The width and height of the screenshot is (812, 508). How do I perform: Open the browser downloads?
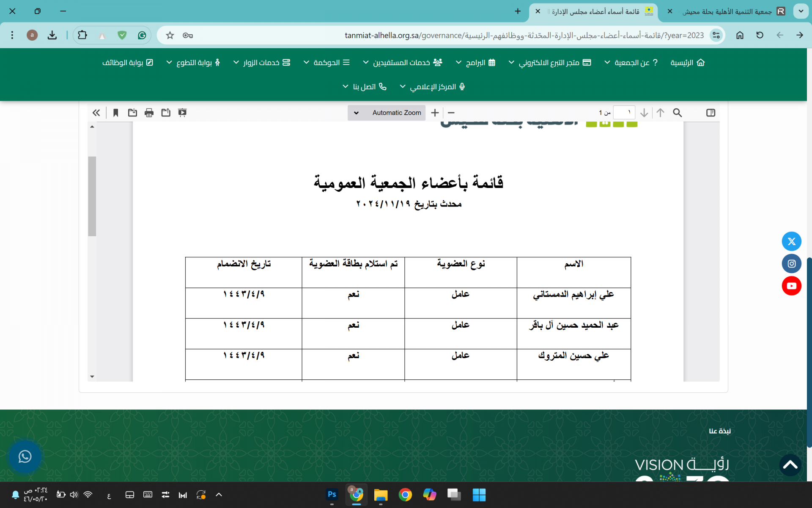tap(52, 35)
